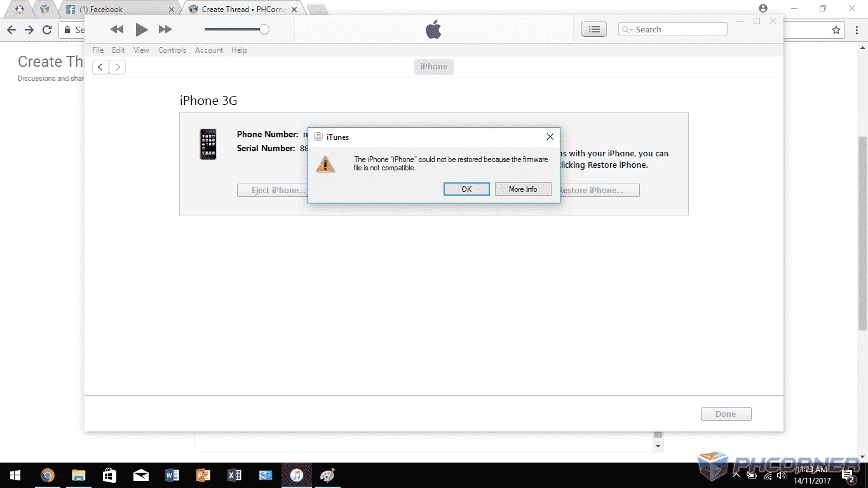Screen dimensions: 868x488
Task: Reload the page in the browser
Action: (47, 30)
